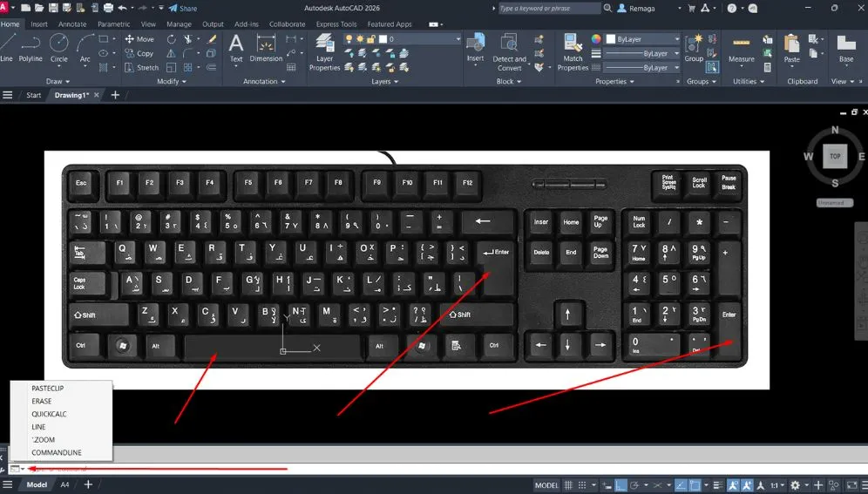Open Quick Calculator icon in Utilities
This screenshot has height=494, width=868.
(x=767, y=67)
